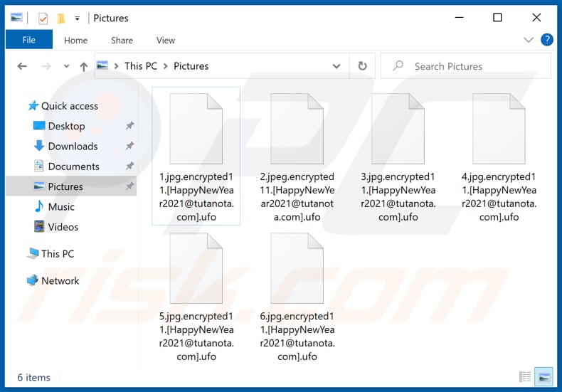Open the Help question mark icon
This screenshot has width=562, height=392.
pos(546,40)
